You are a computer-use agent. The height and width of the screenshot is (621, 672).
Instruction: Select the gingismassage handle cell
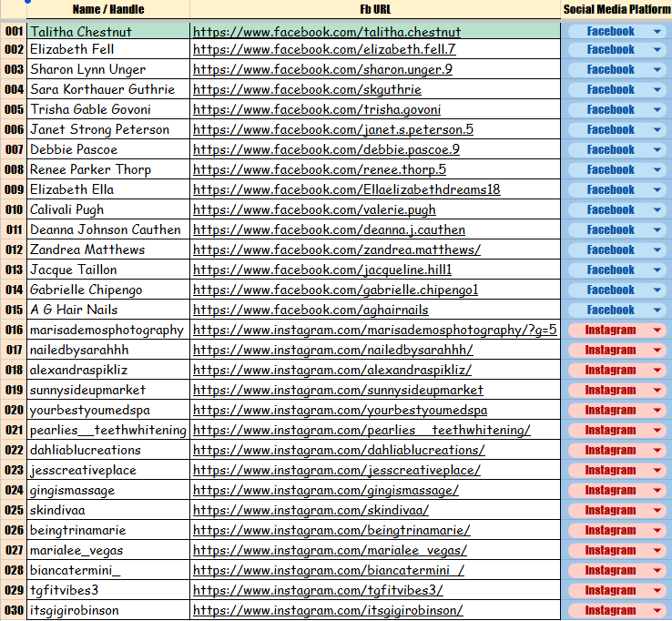point(108,490)
